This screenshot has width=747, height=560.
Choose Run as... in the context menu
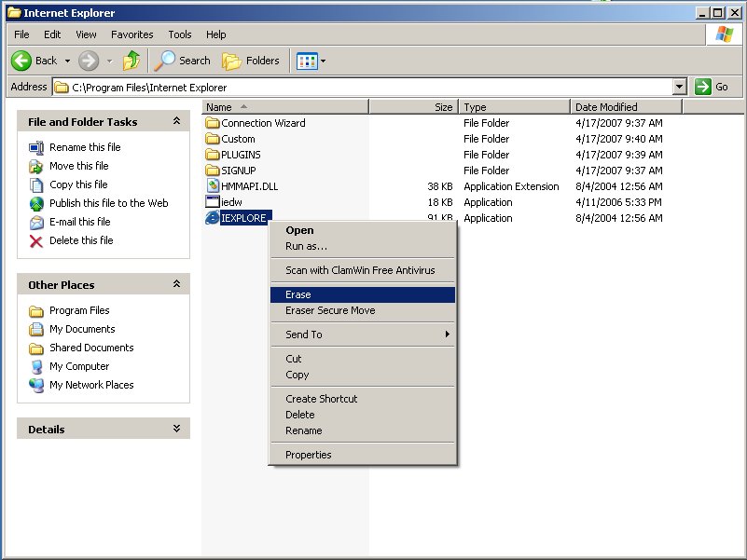363,246
